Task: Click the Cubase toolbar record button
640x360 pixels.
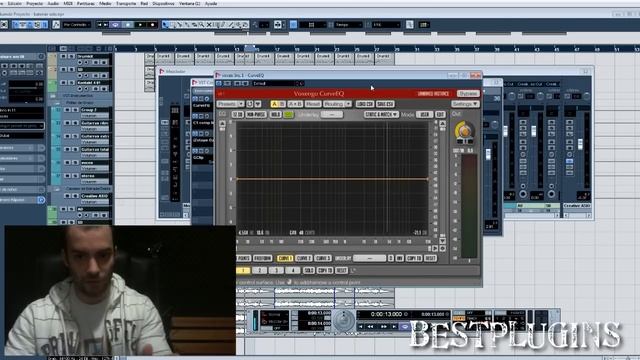Action: click(x=153, y=25)
